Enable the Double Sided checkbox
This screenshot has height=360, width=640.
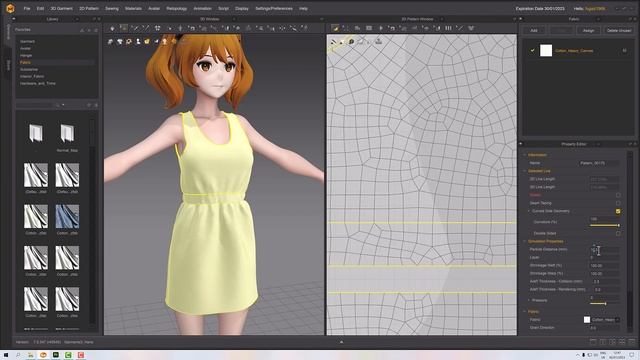coord(618,233)
